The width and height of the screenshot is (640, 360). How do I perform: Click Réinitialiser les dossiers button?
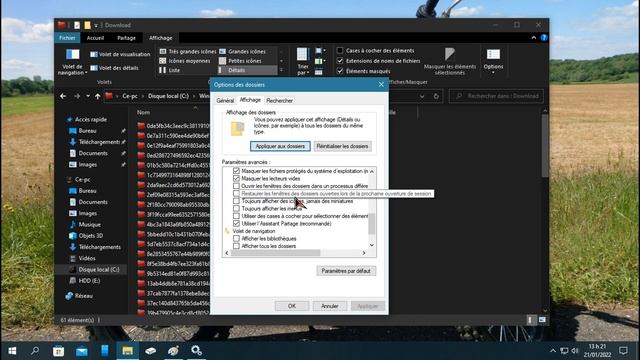342,146
